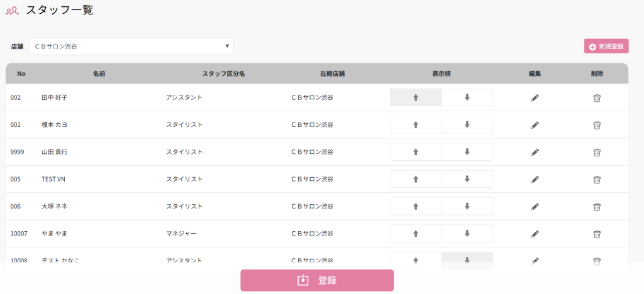Open edit for 大塚 ネネ
Image resolution: width=644 pixels, height=294 pixels.
point(535,207)
